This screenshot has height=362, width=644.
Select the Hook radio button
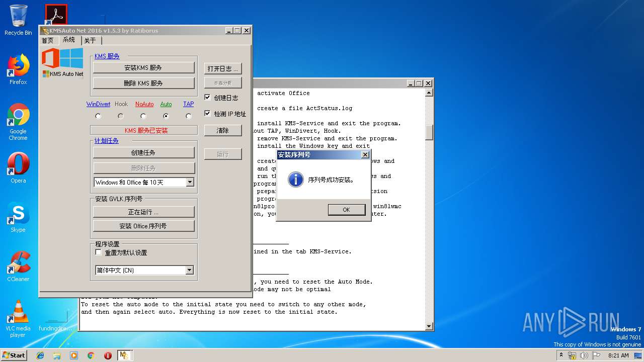pyautogui.click(x=121, y=116)
